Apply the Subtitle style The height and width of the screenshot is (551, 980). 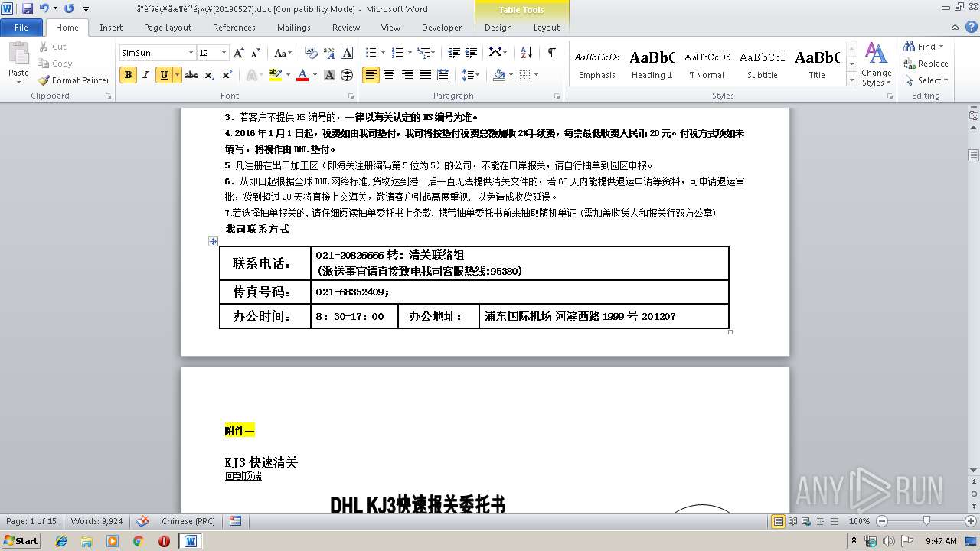pos(762,65)
